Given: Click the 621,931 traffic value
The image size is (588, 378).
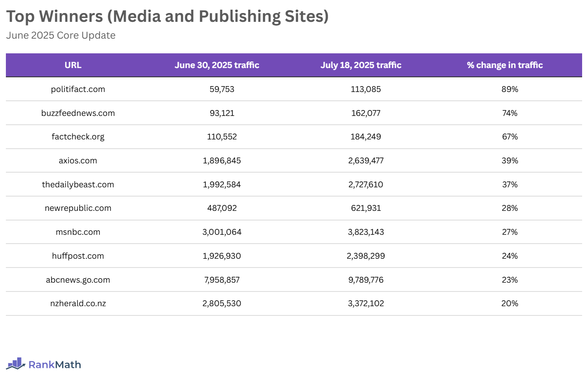Looking at the screenshot, I should tap(366, 208).
